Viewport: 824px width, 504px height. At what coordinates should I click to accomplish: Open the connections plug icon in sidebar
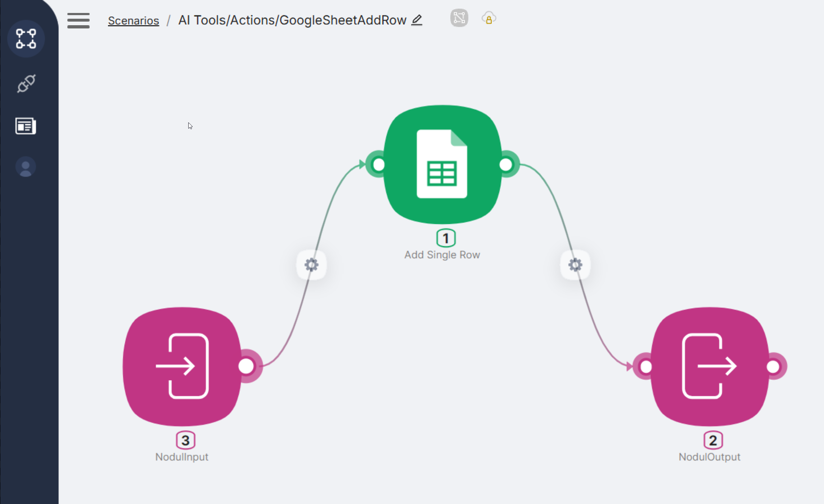point(26,84)
